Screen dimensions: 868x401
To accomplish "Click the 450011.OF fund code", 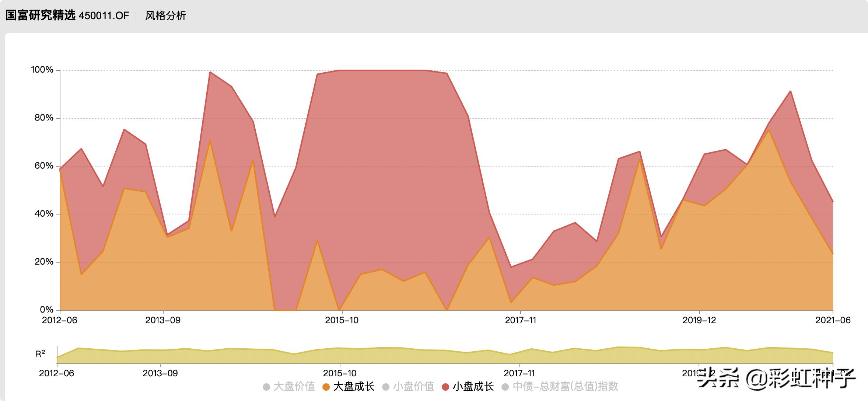I will coord(104,16).
